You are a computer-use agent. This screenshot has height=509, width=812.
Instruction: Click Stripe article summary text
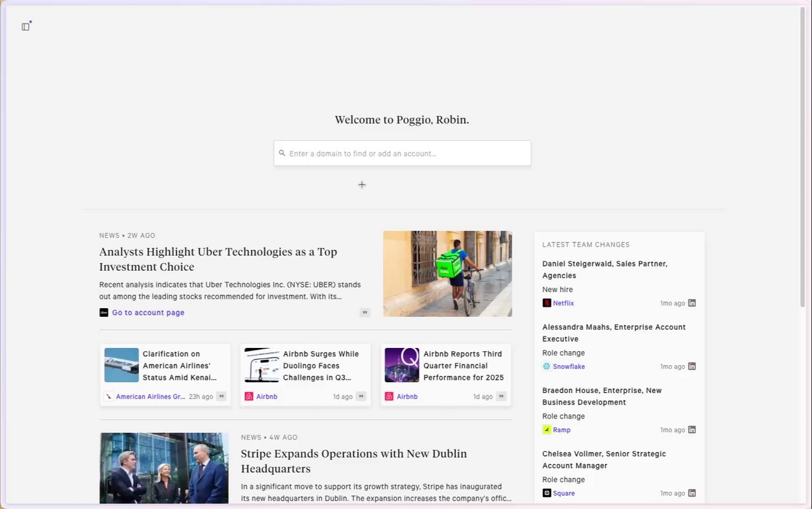(376, 493)
